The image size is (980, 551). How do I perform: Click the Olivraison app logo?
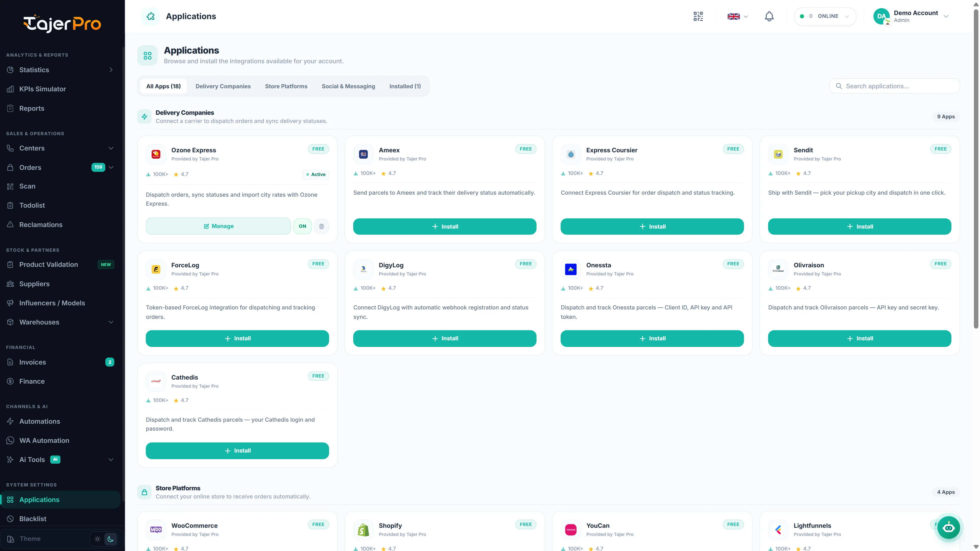tap(778, 269)
